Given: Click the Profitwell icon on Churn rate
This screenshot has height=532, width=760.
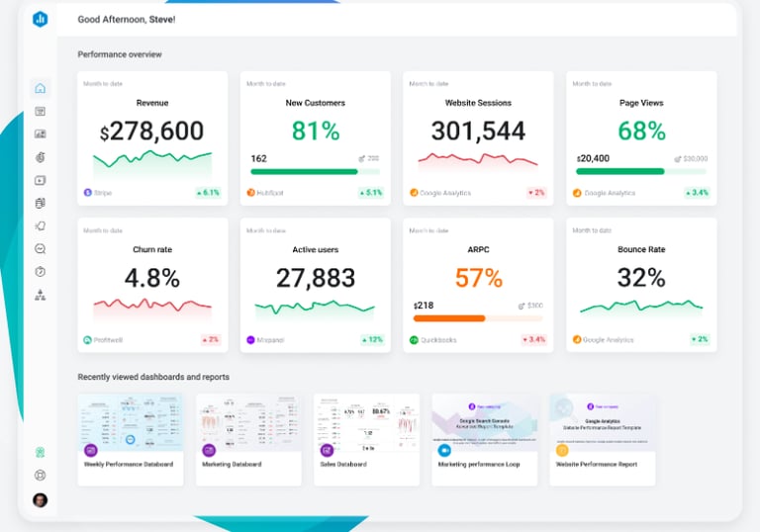Looking at the screenshot, I should click(x=88, y=339).
